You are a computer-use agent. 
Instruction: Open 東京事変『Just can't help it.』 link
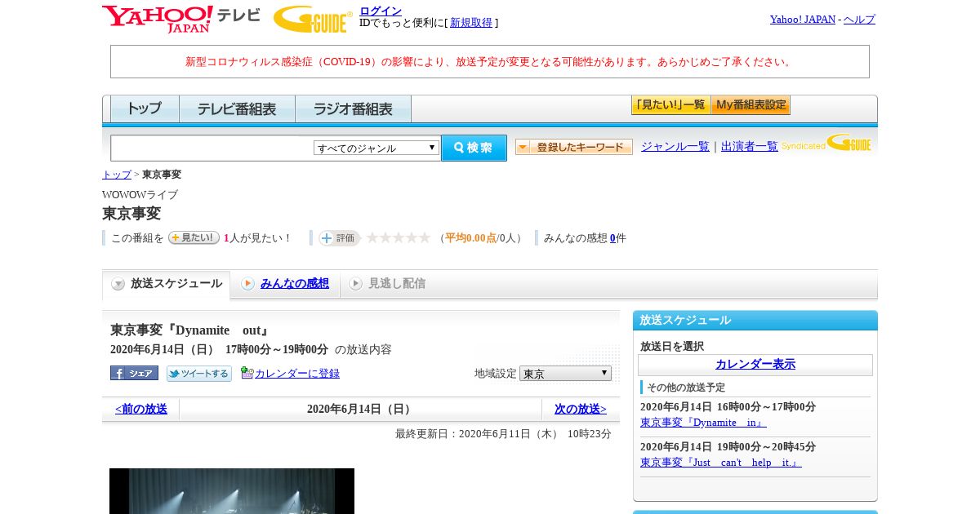coord(721,462)
